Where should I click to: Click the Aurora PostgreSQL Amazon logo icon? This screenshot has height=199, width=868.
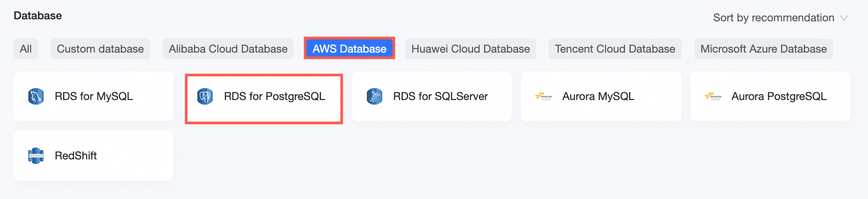[713, 96]
